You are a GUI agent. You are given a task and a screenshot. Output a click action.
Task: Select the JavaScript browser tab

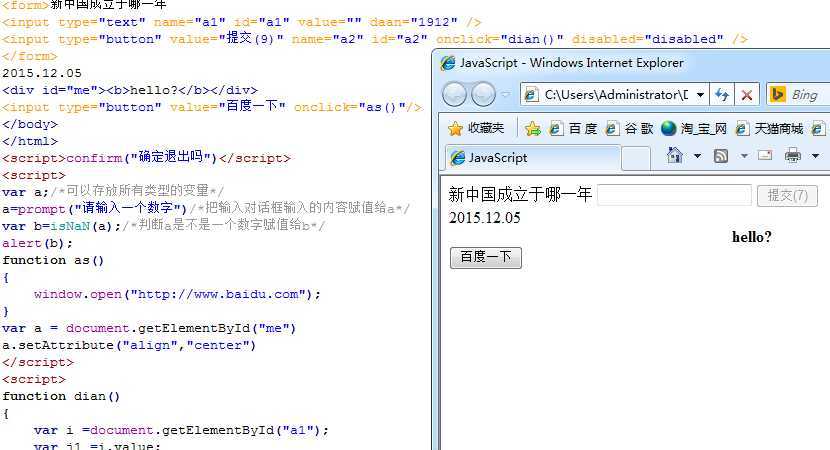[533, 158]
